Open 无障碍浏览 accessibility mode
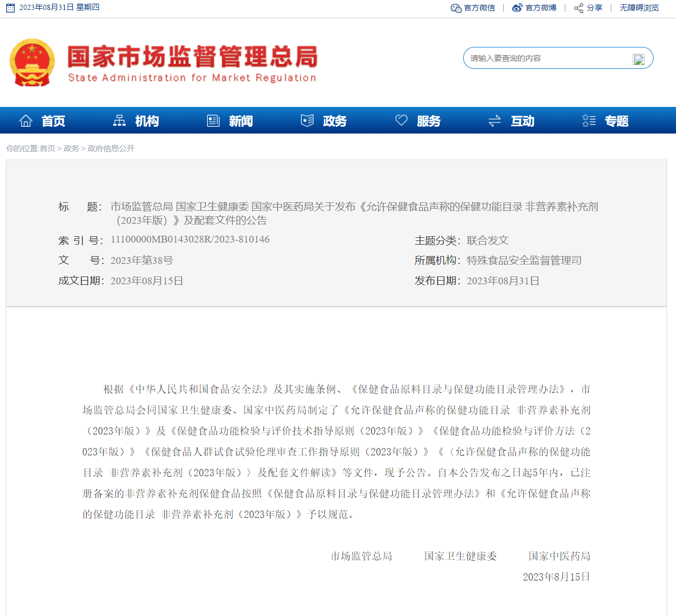676x616 pixels. coord(639,8)
